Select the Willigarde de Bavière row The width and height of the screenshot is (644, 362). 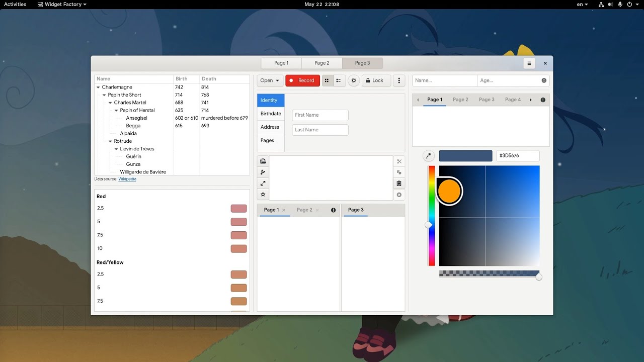click(x=172, y=172)
